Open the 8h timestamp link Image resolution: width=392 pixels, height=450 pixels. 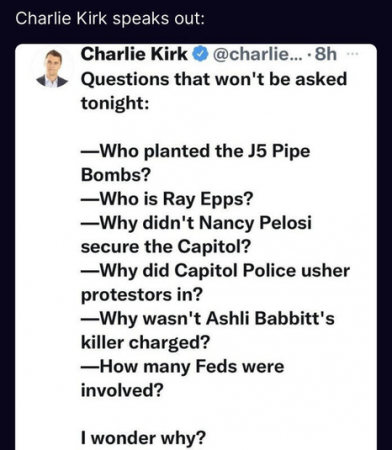pyautogui.click(x=326, y=54)
